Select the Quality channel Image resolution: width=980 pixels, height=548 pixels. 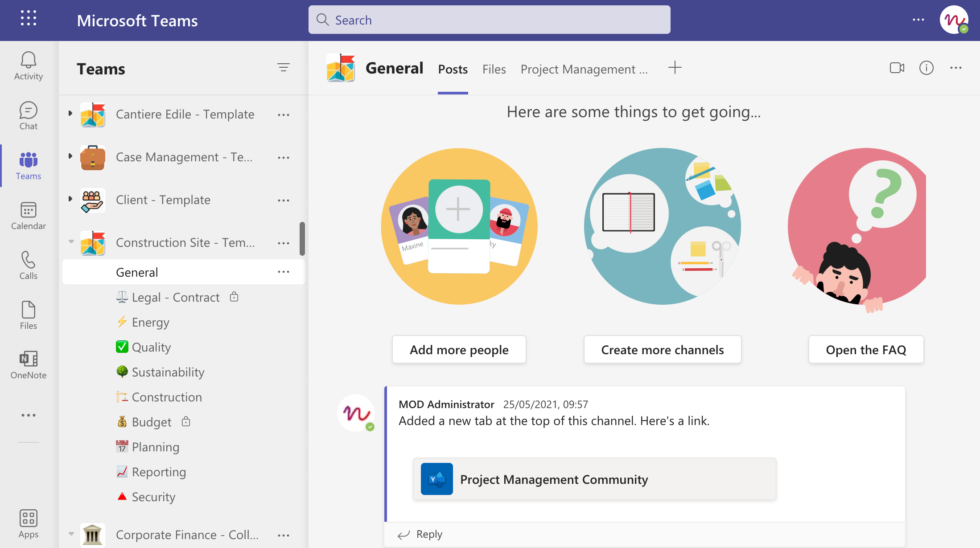[151, 347]
